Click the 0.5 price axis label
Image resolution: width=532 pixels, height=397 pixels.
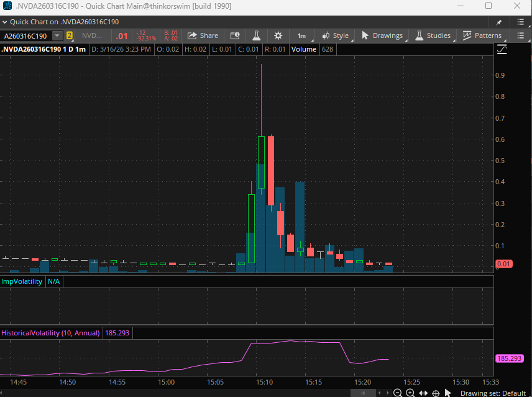(500, 161)
